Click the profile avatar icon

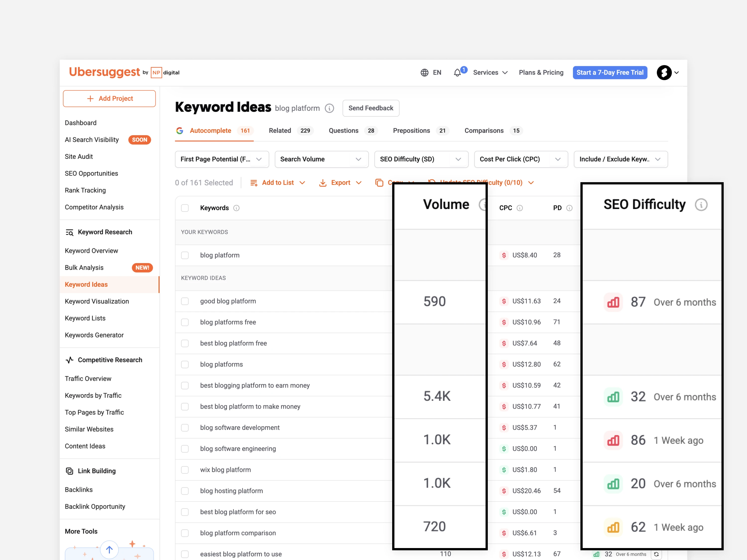tap(664, 73)
